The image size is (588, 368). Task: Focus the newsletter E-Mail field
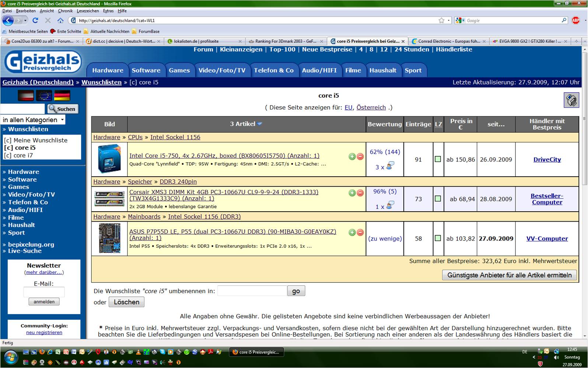pyautogui.click(x=44, y=292)
